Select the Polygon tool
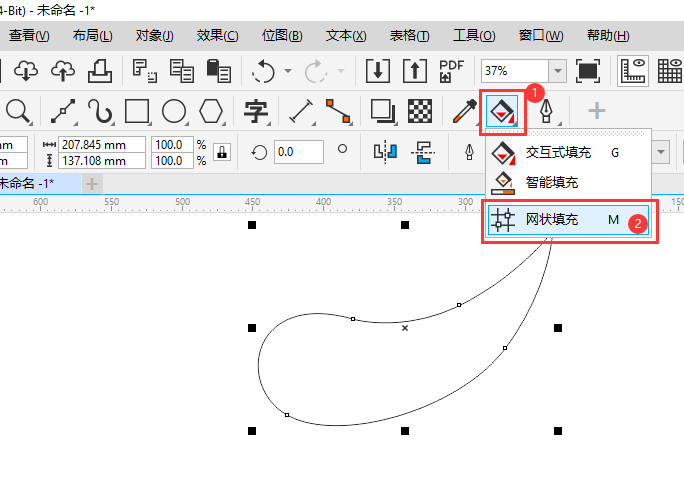 [211, 111]
